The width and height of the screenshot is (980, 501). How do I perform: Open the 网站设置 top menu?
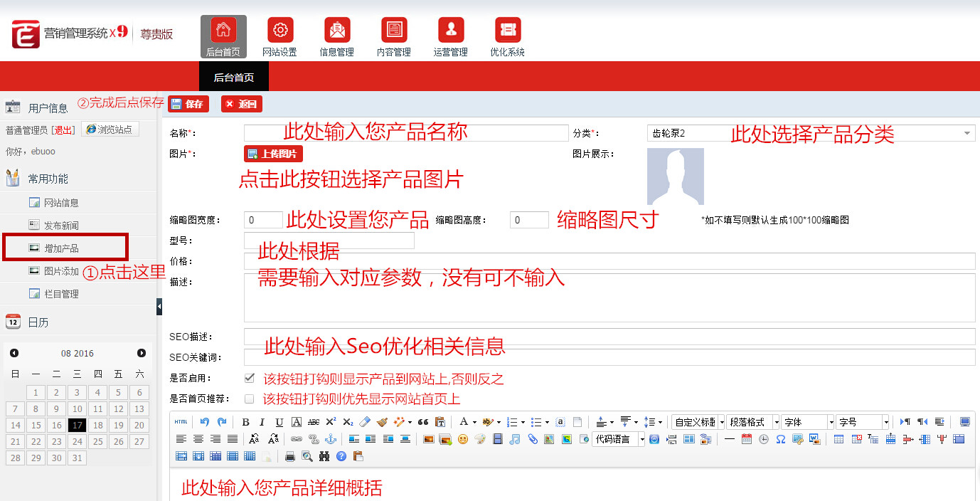[x=279, y=37]
